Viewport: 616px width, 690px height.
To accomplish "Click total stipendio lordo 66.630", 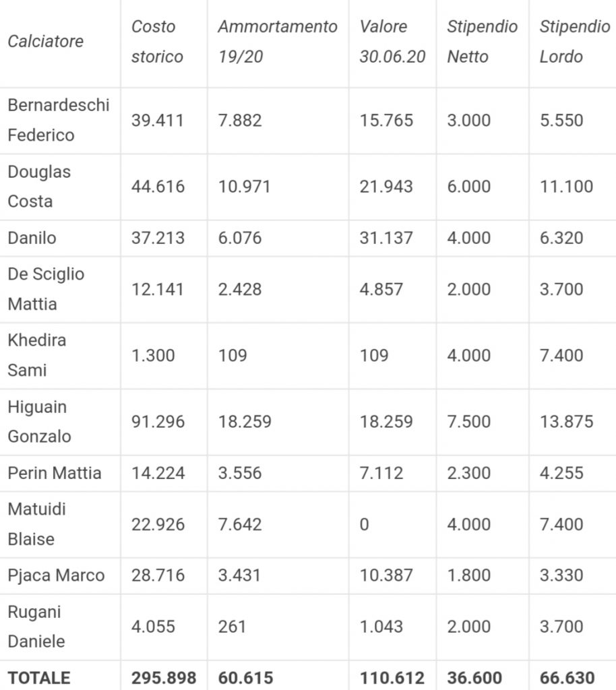I will coord(567,677).
